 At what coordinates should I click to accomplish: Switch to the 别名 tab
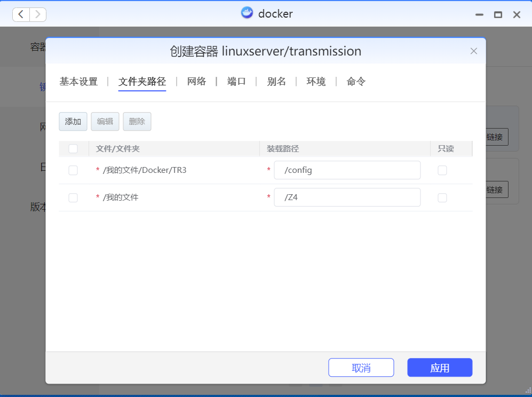[x=276, y=82]
